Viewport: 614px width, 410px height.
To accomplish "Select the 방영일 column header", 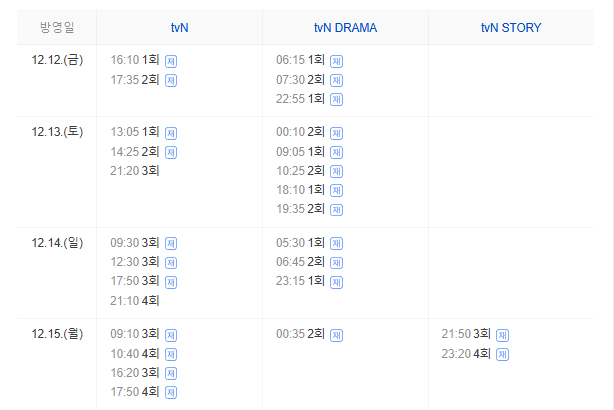I will click(x=57, y=27).
